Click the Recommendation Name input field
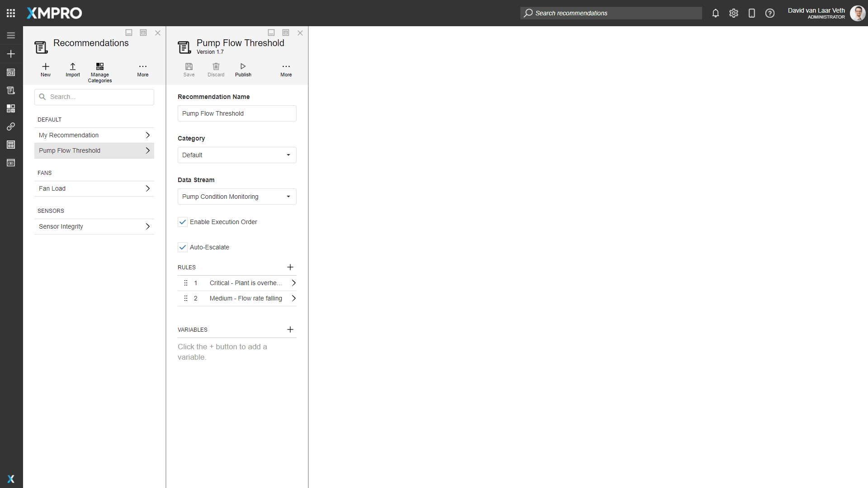 pos(237,113)
